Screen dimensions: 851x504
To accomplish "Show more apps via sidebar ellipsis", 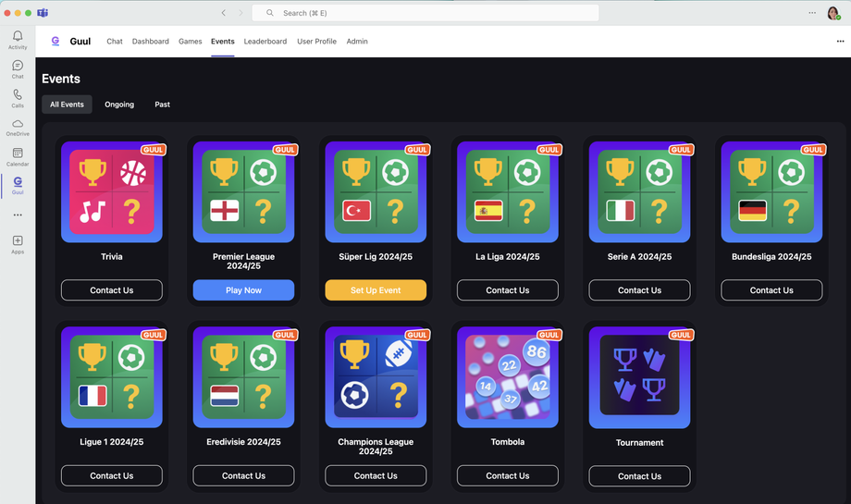I will (x=18, y=215).
